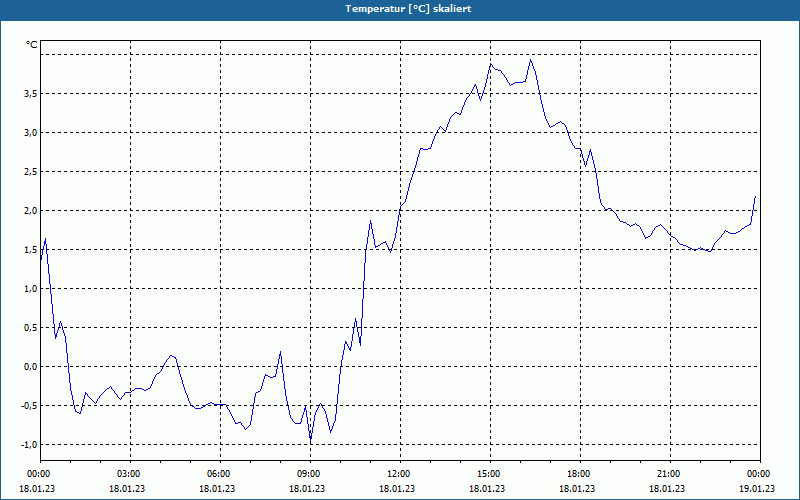Select the 09:00 time axis label

pyautogui.click(x=309, y=474)
